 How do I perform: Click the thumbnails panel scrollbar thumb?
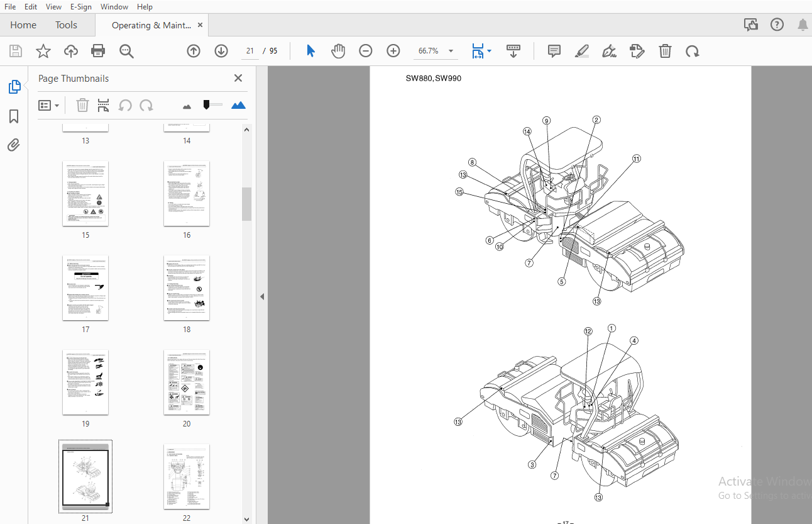pos(246,204)
